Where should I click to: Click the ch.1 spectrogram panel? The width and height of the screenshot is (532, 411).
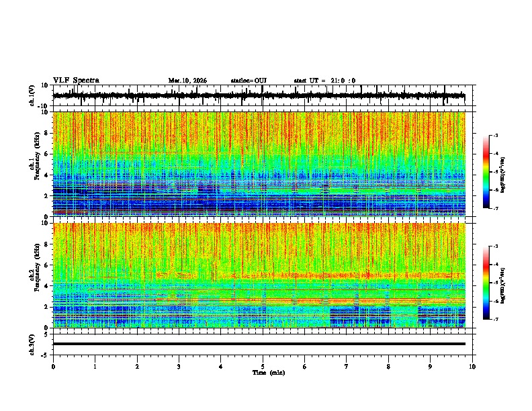[259, 164]
